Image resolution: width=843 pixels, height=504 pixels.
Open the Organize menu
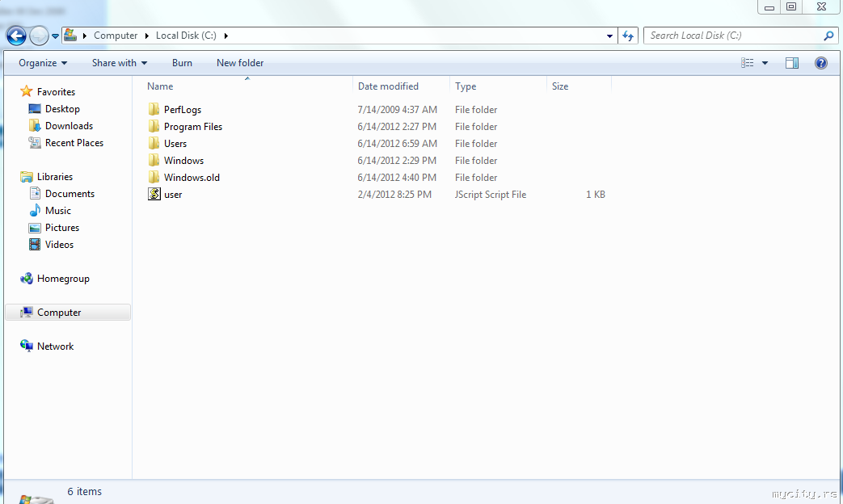pos(43,63)
